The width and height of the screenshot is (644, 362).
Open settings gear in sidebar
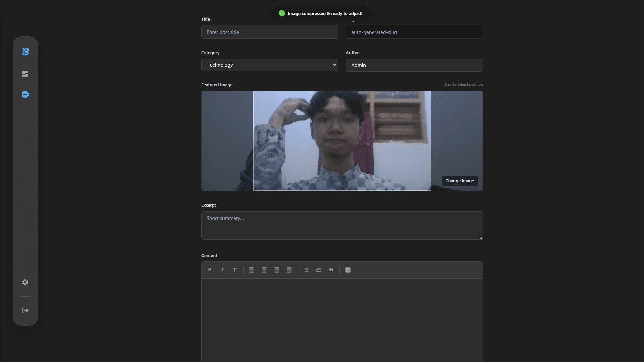coord(25,282)
